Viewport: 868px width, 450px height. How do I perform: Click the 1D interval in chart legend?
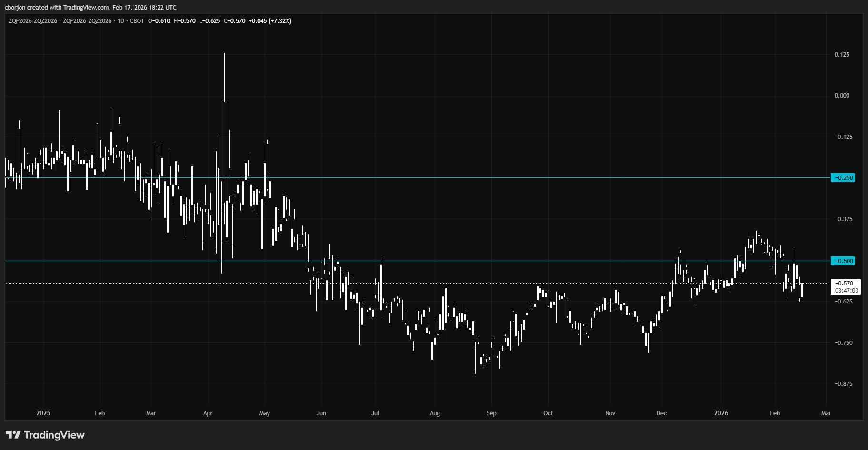(121, 21)
